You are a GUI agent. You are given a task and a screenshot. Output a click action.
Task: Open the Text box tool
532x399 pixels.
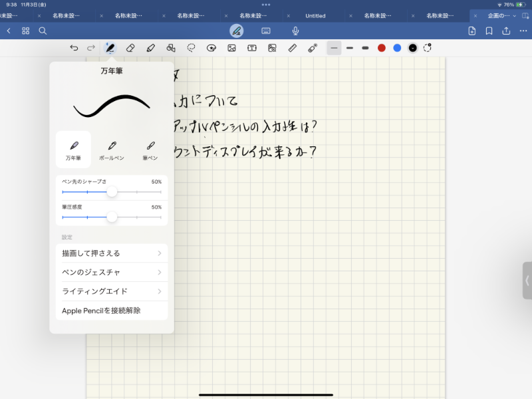[x=253, y=48]
